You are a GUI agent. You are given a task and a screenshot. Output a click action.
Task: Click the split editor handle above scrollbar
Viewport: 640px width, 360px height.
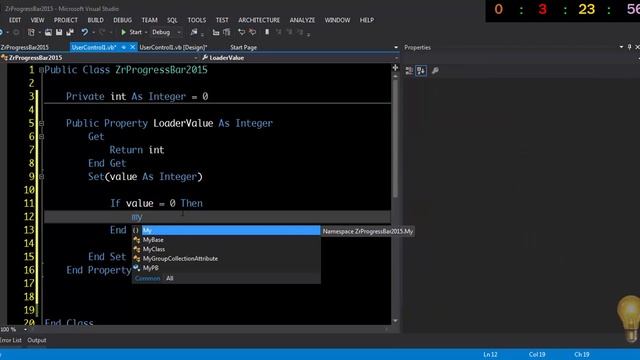click(395, 68)
